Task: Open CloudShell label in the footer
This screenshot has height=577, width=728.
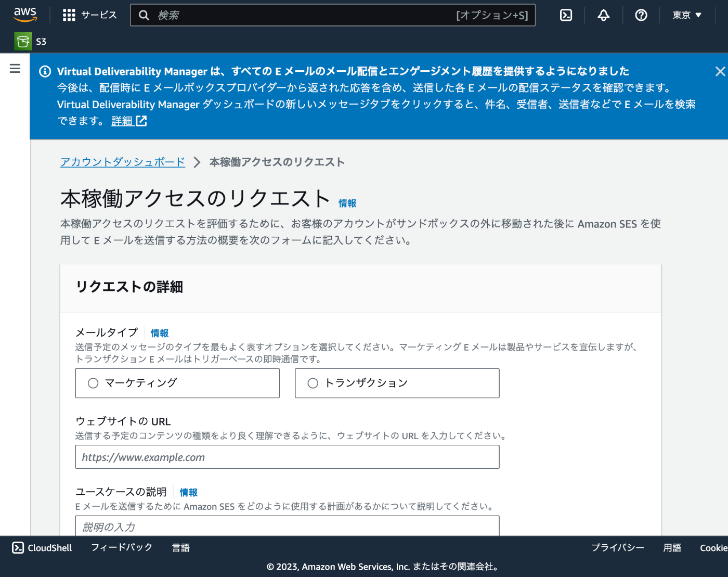Action: pos(50,547)
